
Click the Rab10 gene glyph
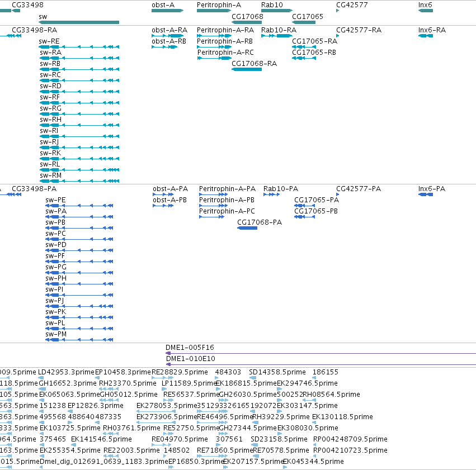277,11
